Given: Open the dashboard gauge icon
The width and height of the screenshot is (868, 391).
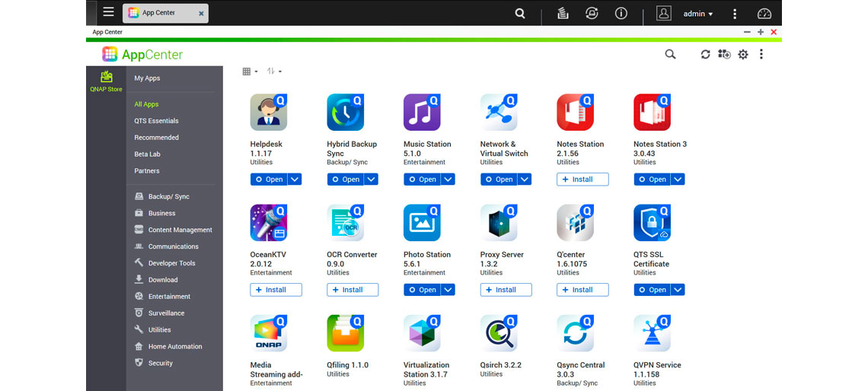Looking at the screenshot, I should pyautogui.click(x=764, y=14).
